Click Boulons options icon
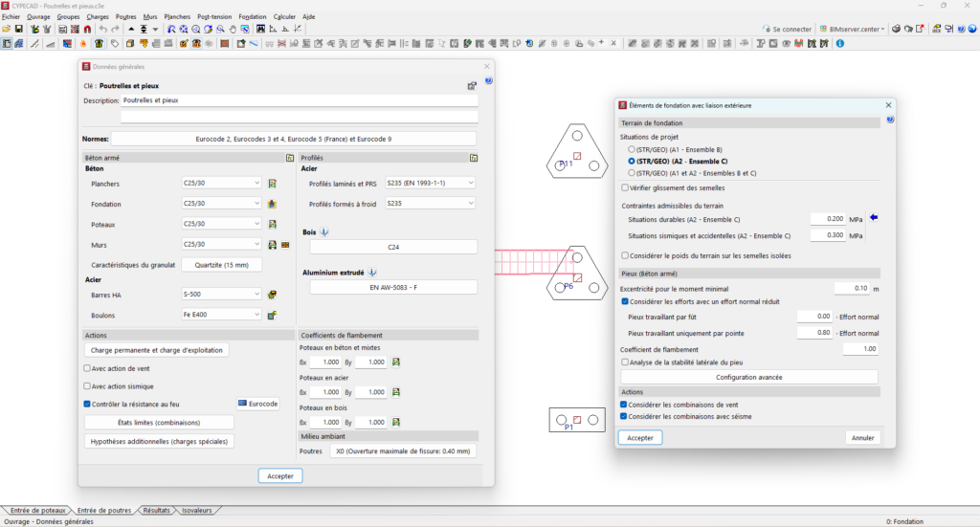This screenshot has width=980, height=527. [x=273, y=316]
